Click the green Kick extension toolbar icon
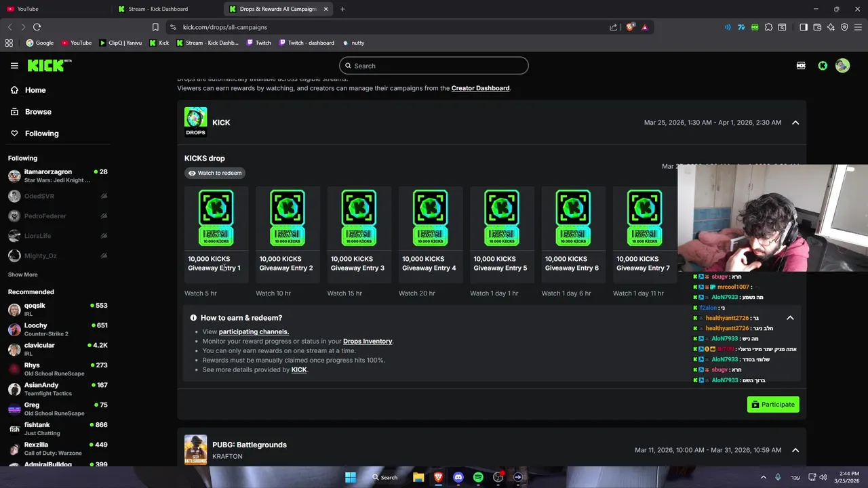 755,27
